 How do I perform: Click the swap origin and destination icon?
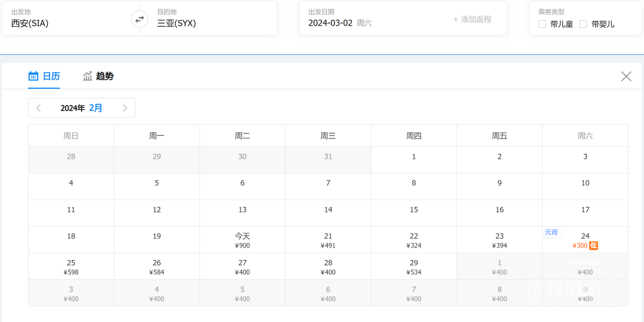[140, 19]
